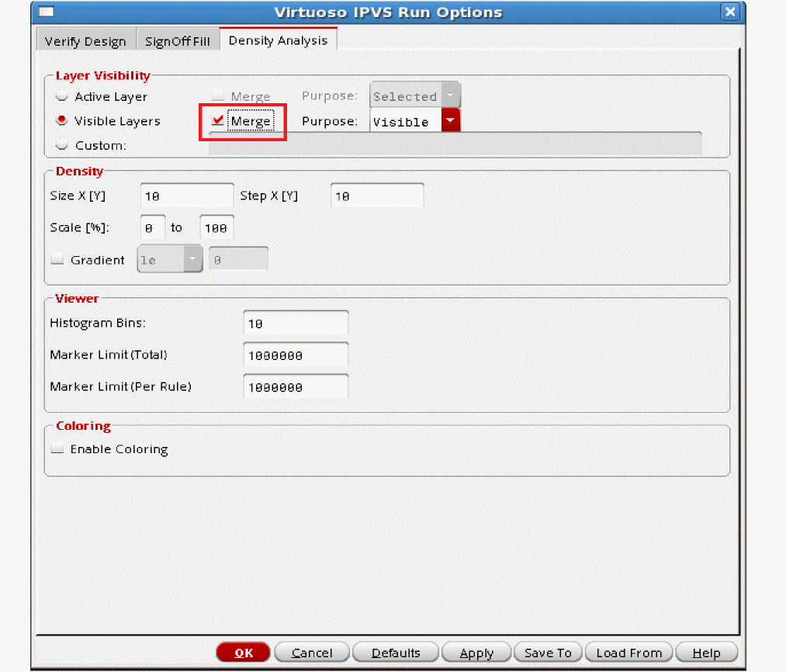Click the Apply button
The height and width of the screenshot is (672, 786).
point(476,652)
